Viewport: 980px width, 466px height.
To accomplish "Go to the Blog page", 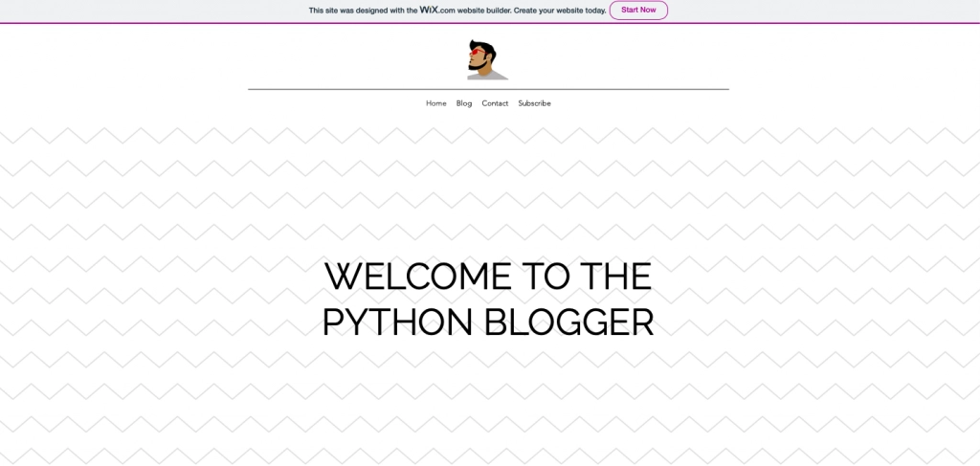I will 464,103.
